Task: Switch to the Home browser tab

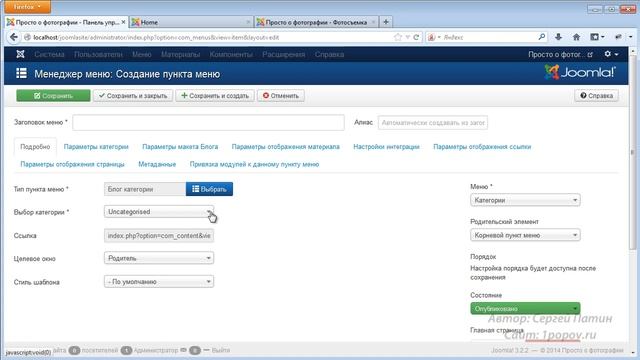Action: tap(191, 22)
